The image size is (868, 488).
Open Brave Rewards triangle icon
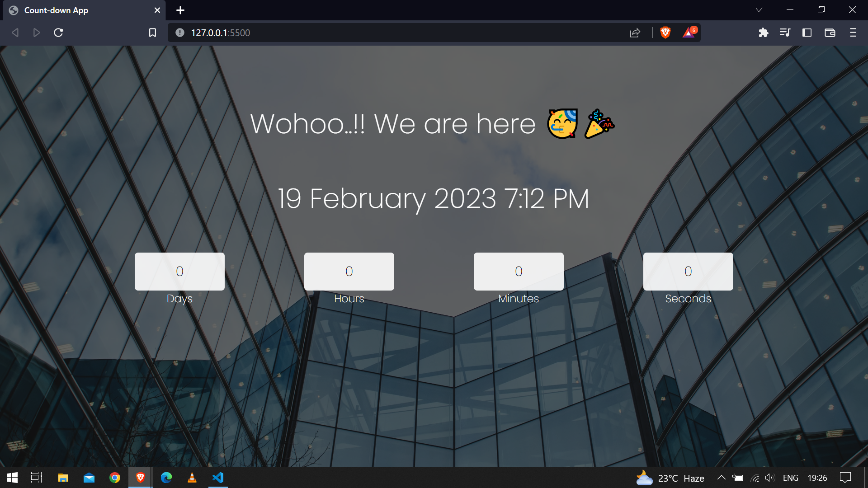click(x=689, y=33)
